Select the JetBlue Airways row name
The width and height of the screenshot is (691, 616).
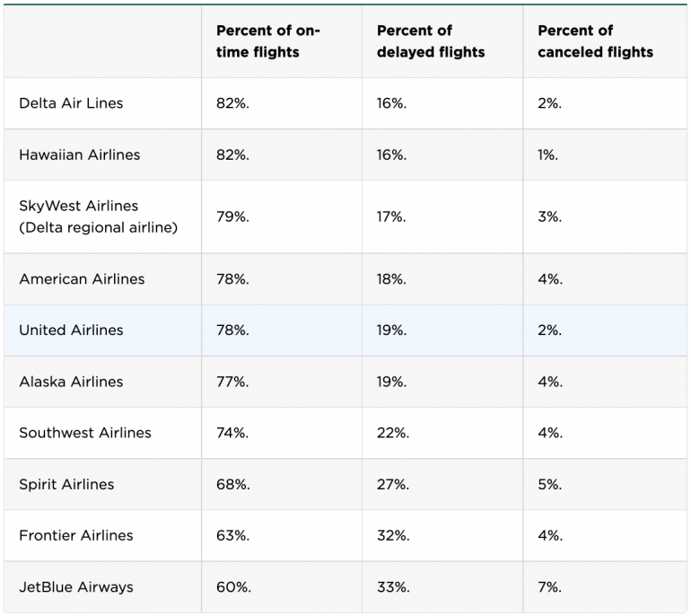(75, 587)
